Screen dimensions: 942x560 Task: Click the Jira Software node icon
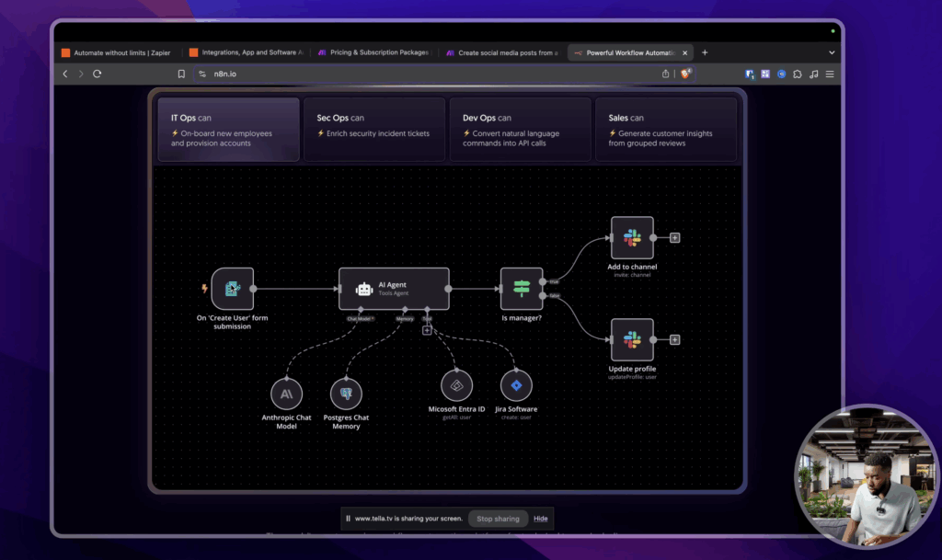[516, 385]
